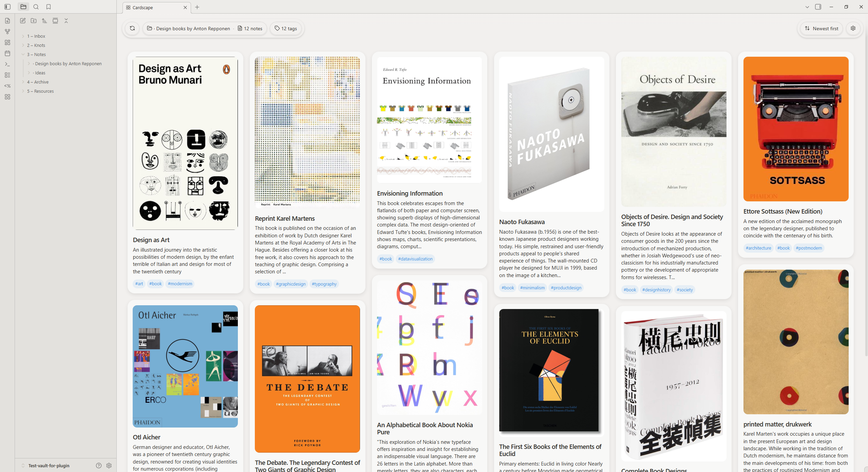Create a new folder via folder-plus icon
Screen dimensions: 868x472
point(34,21)
